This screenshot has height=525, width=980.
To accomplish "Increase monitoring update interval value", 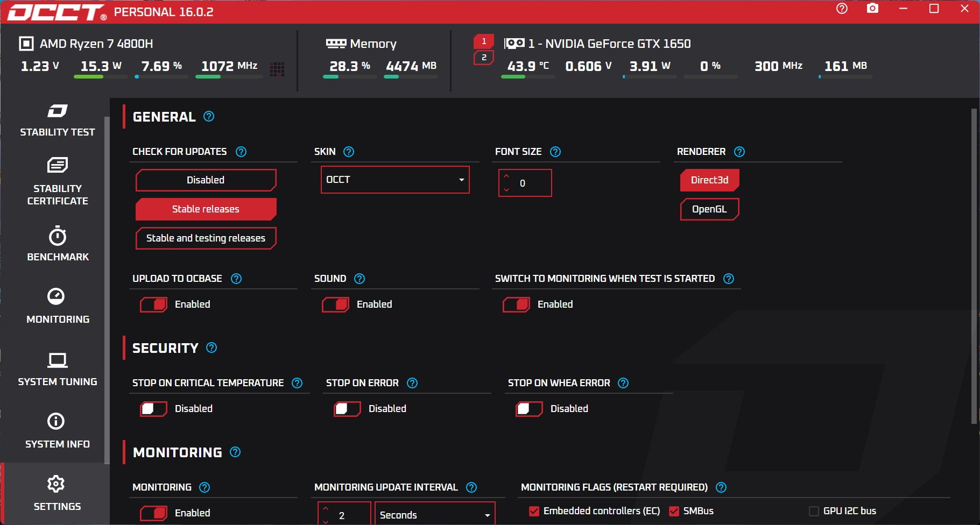I will (326, 508).
